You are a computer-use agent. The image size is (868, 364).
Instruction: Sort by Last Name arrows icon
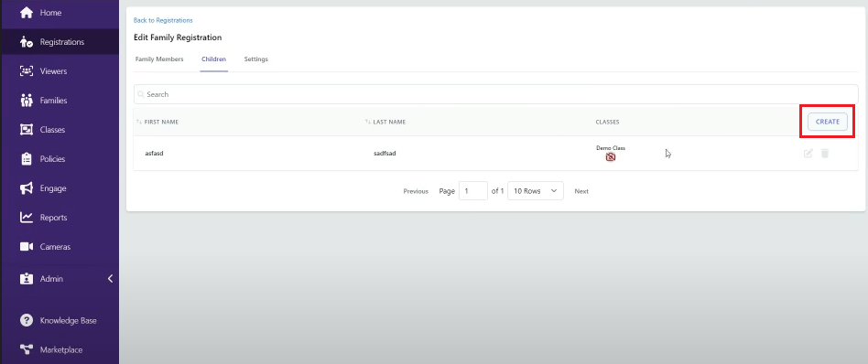[x=368, y=122]
